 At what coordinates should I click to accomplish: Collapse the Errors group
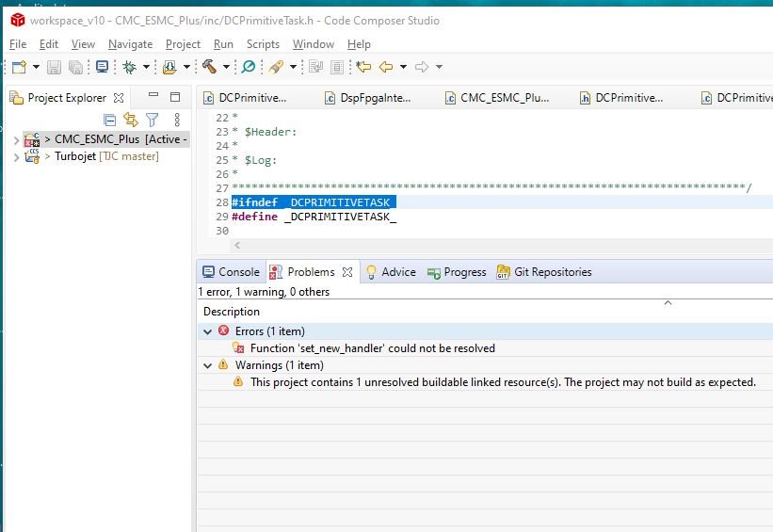click(x=207, y=331)
